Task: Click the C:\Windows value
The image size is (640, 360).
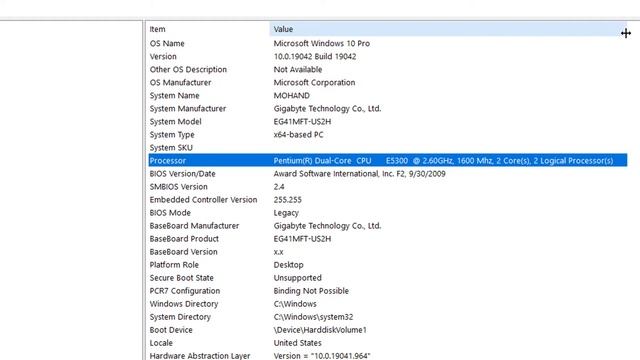Action: click(295, 304)
